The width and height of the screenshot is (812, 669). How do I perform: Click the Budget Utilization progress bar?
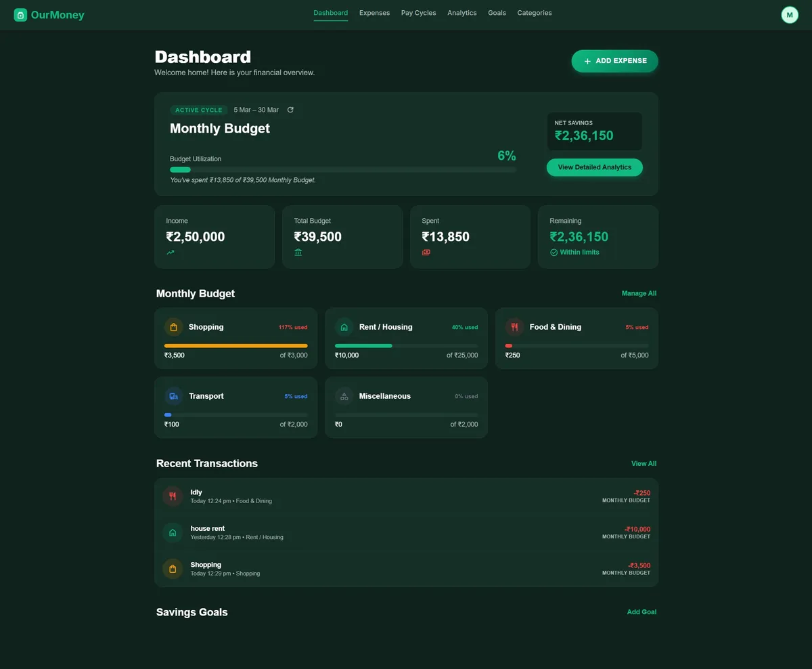(x=342, y=169)
